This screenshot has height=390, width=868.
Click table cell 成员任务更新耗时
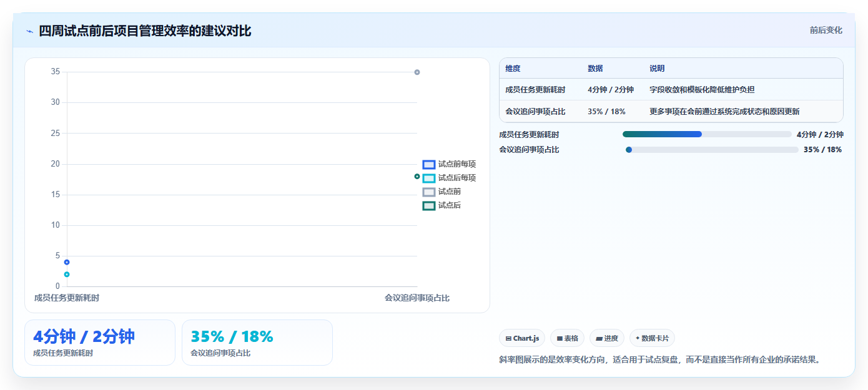pos(535,90)
